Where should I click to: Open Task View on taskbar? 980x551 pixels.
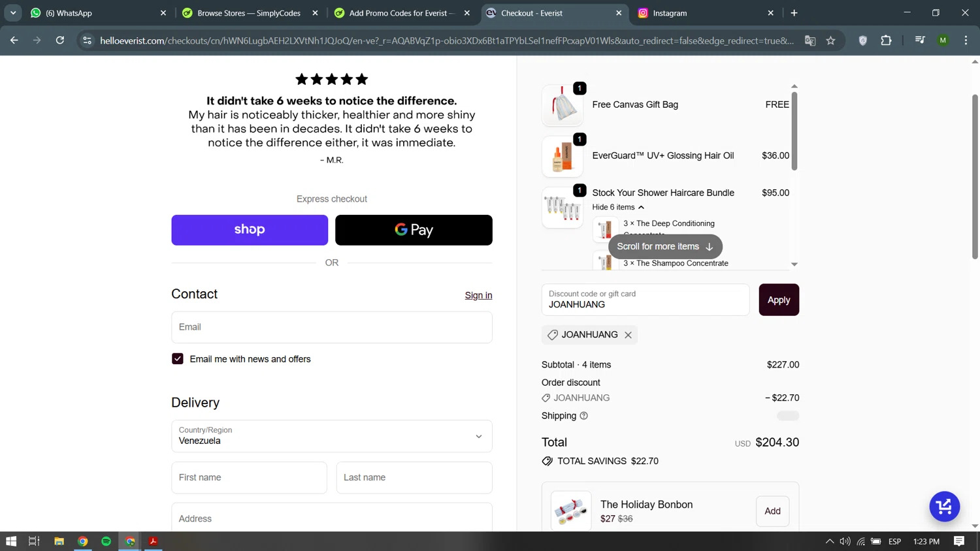tap(34, 541)
